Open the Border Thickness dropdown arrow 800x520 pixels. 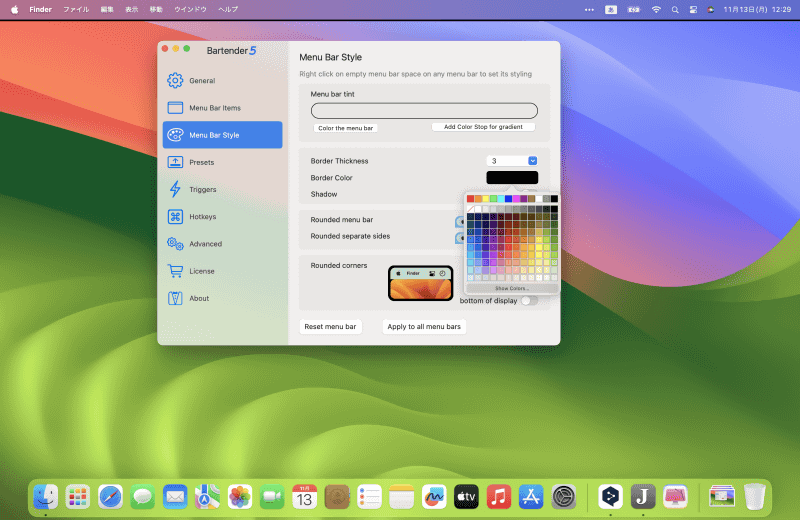click(532, 161)
